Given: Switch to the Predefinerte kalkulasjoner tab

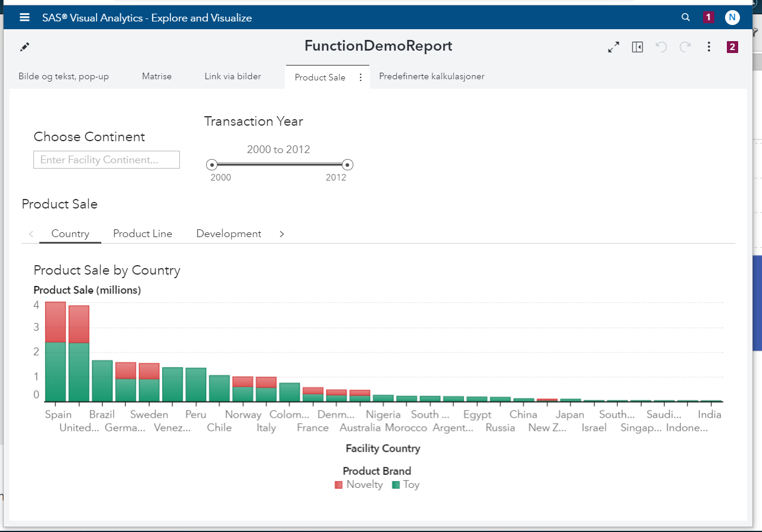Looking at the screenshot, I should click(432, 76).
